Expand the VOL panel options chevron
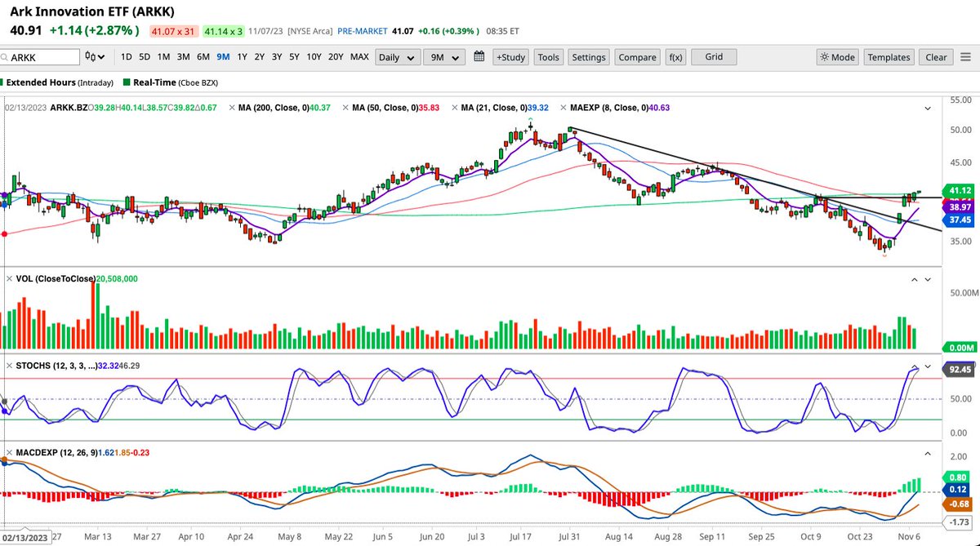This screenshot has height=546, width=980. pyautogui.click(x=928, y=279)
